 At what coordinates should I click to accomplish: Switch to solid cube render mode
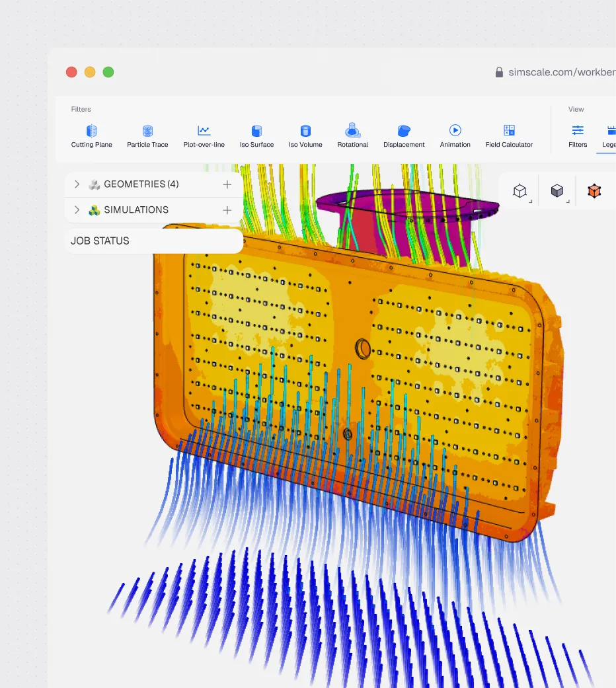557,191
